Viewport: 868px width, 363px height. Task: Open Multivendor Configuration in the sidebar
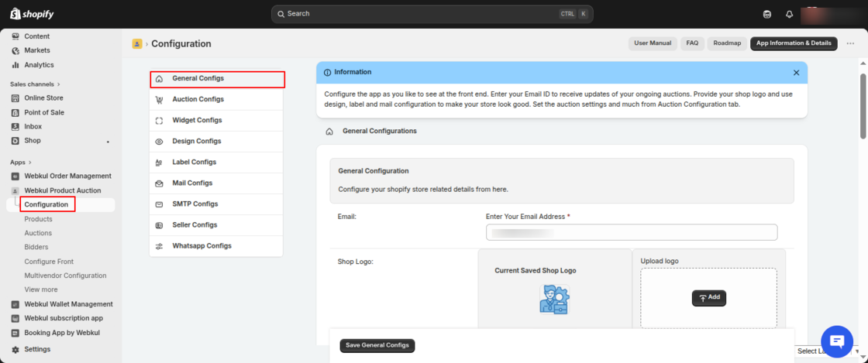(x=65, y=275)
